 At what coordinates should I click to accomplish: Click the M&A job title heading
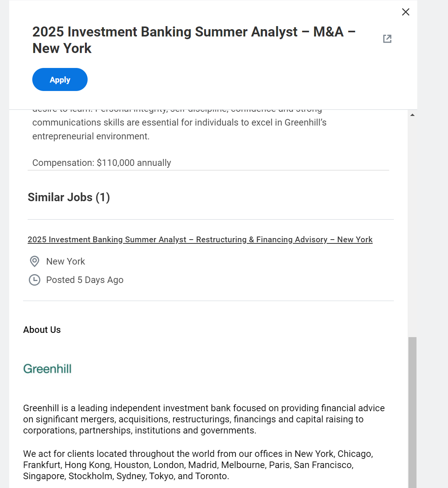pos(194,40)
